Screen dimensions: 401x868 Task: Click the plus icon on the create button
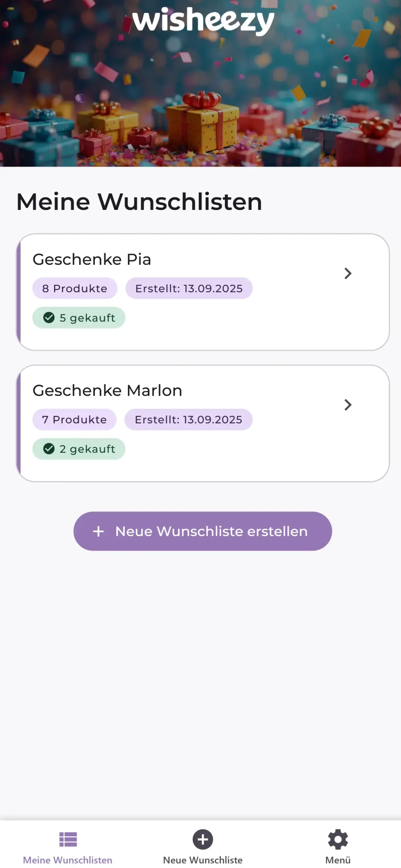point(98,531)
